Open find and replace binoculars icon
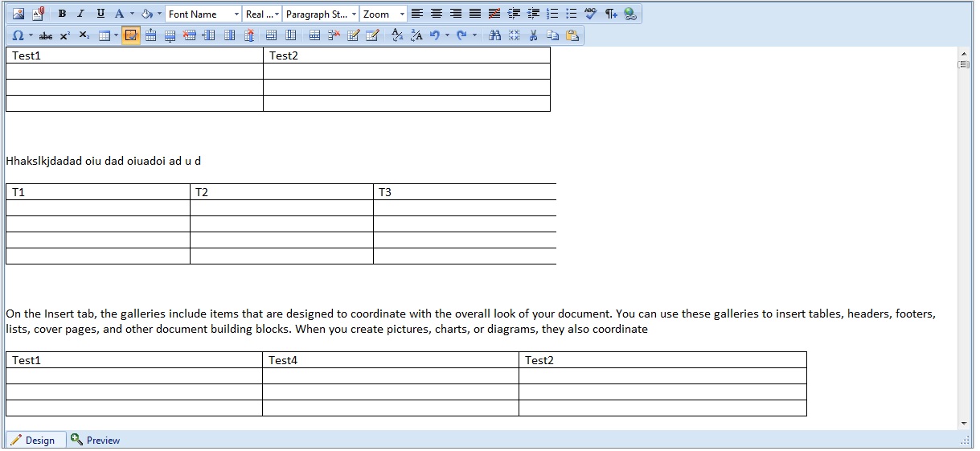 click(495, 35)
